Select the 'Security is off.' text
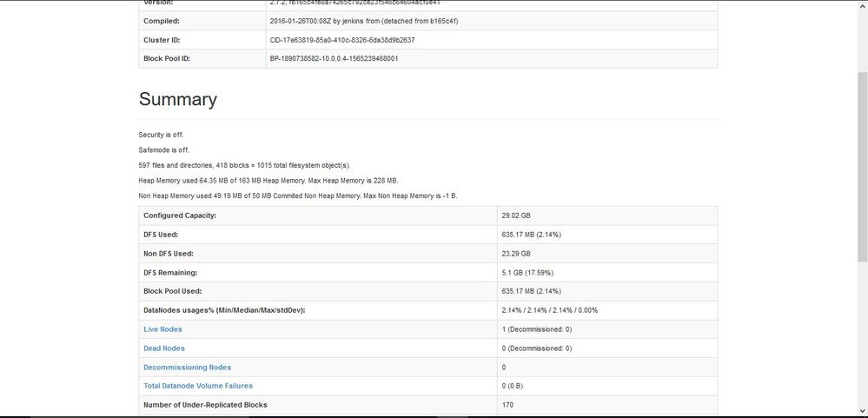 coord(161,135)
